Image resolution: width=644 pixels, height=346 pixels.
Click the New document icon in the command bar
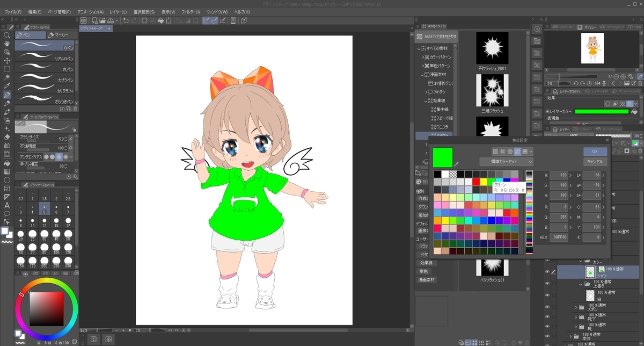click(x=96, y=20)
